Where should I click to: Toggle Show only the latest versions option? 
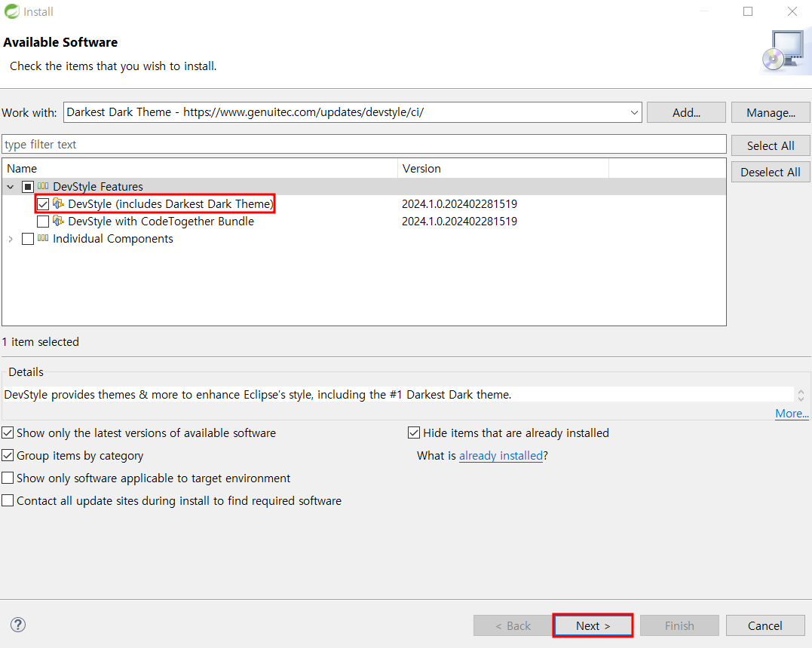[x=8, y=433]
